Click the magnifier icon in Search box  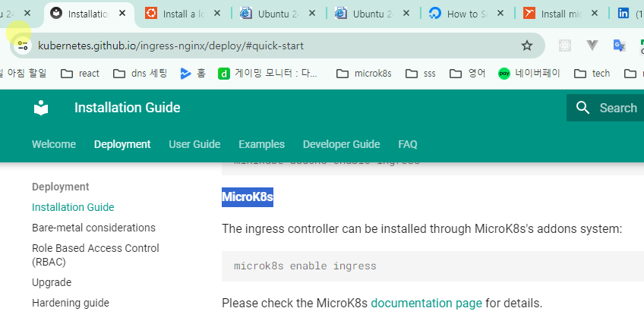[582, 108]
